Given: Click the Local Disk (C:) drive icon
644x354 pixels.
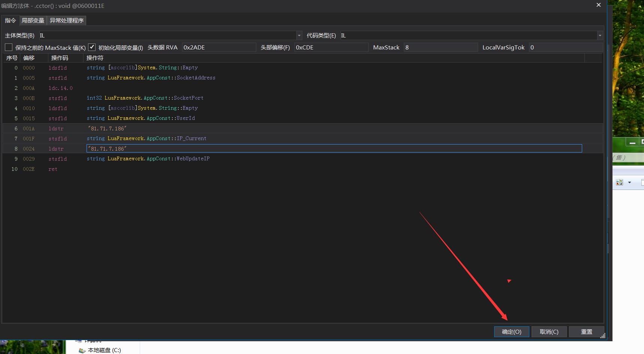Looking at the screenshot, I should pyautogui.click(x=82, y=351).
